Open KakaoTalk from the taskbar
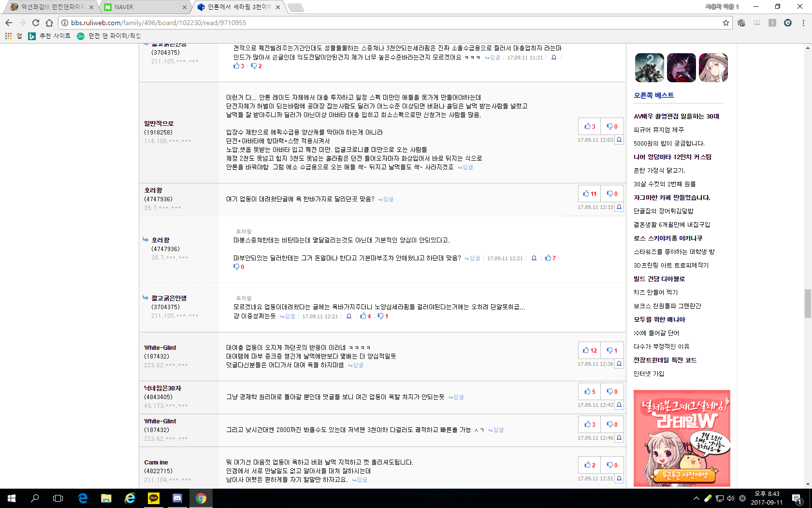The height and width of the screenshot is (508, 812). coord(154,498)
